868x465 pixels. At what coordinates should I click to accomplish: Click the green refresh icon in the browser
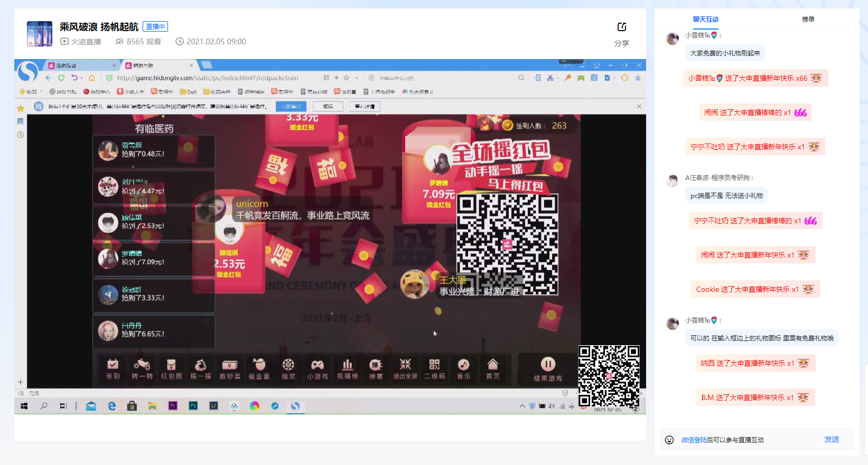tap(61, 78)
